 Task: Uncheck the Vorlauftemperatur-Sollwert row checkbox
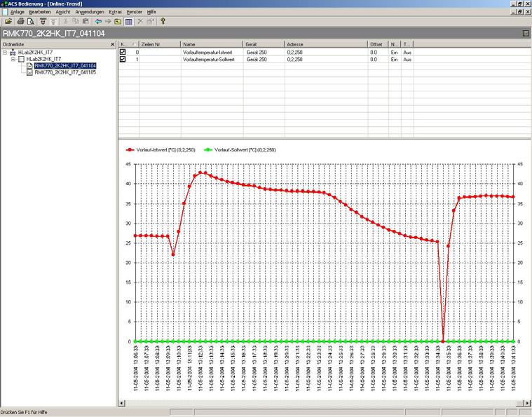coord(123,59)
